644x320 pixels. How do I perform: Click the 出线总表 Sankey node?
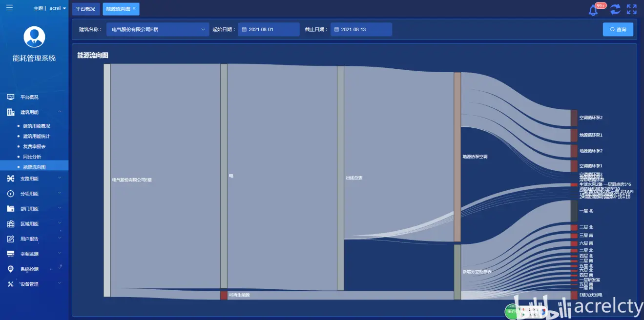(x=340, y=179)
